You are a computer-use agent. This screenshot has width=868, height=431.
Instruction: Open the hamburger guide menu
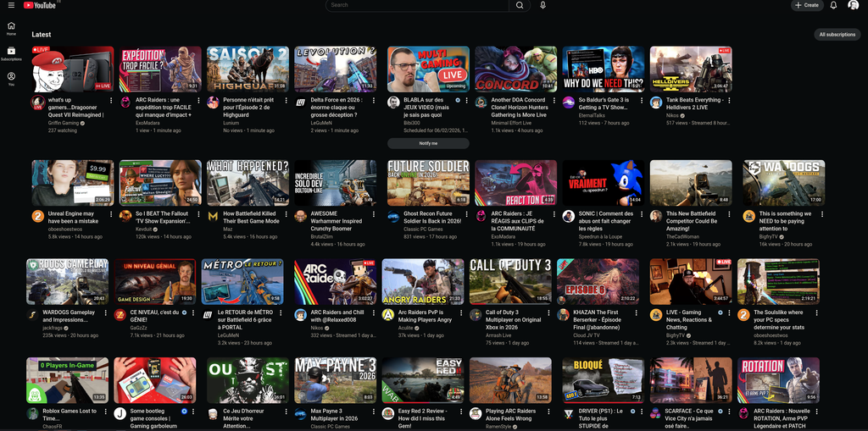point(11,5)
